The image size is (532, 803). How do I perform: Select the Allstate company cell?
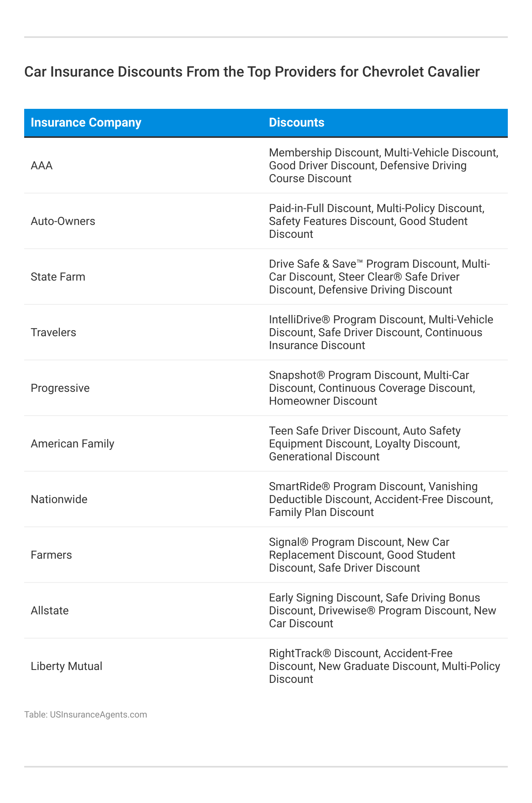point(50,611)
